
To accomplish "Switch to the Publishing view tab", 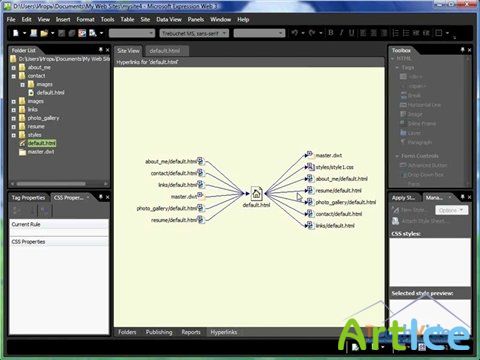I will coord(159,332).
